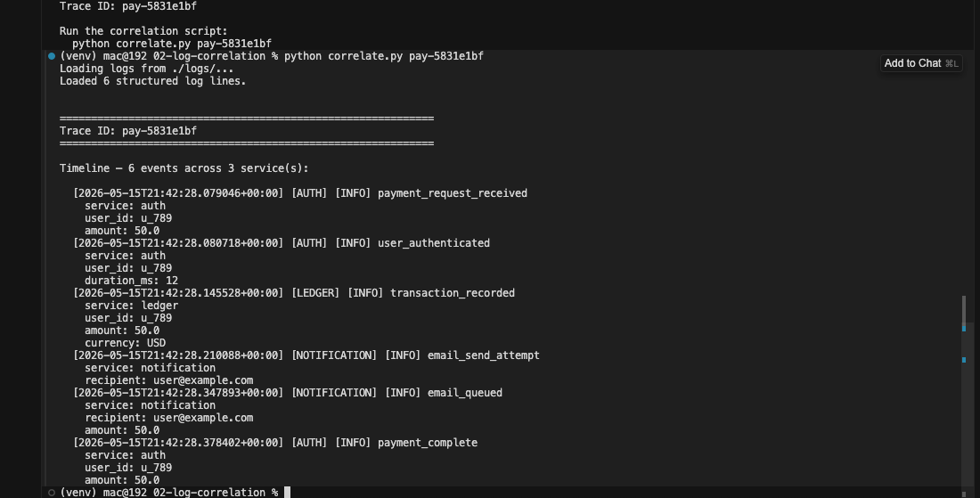Click blue command decoration dot beside python command
The width and height of the screenshot is (980, 498).
(x=52, y=56)
